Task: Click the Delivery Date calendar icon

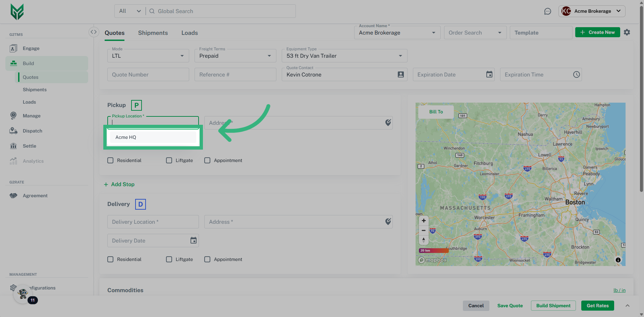Action: 194,241
